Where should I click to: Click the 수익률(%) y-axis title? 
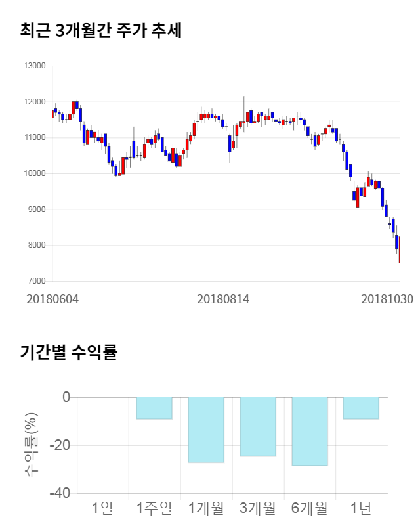(x=31, y=445)
